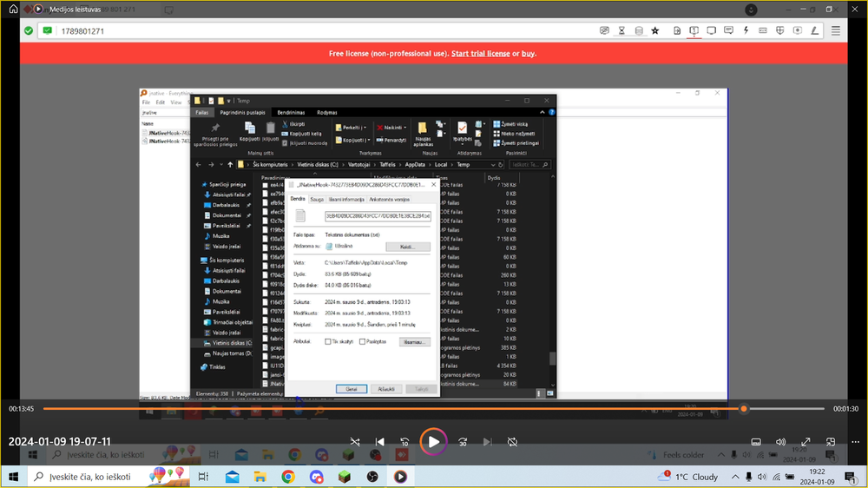Close the file properties dialog with X
The image size is (868, 488).
[433, 184]
